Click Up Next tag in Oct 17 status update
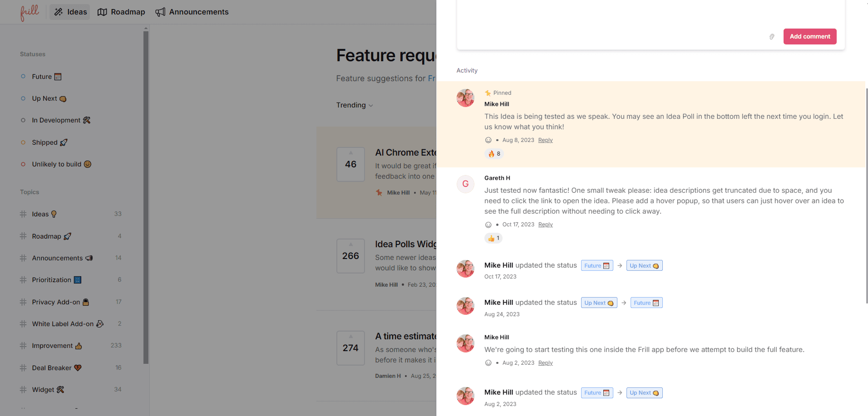This screenshot has width=868, height=416. coord(644,265)
